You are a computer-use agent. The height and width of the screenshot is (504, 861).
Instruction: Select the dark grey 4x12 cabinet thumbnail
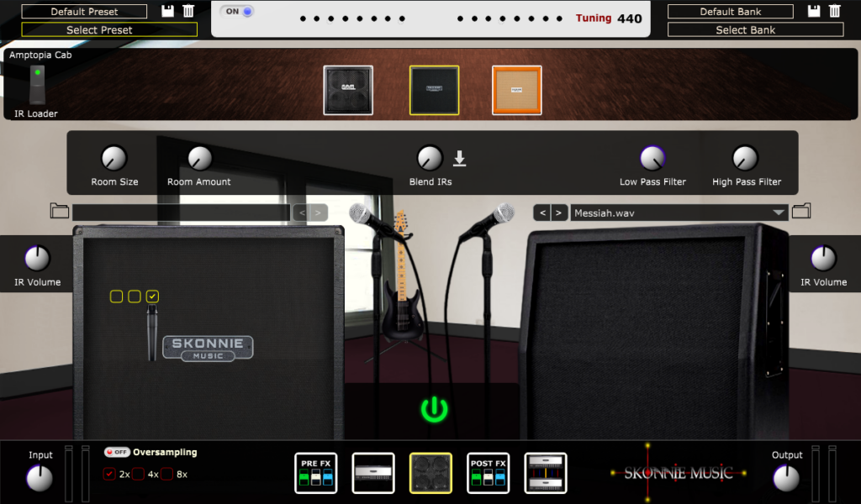pyautogui.click(x=348, y=91)
